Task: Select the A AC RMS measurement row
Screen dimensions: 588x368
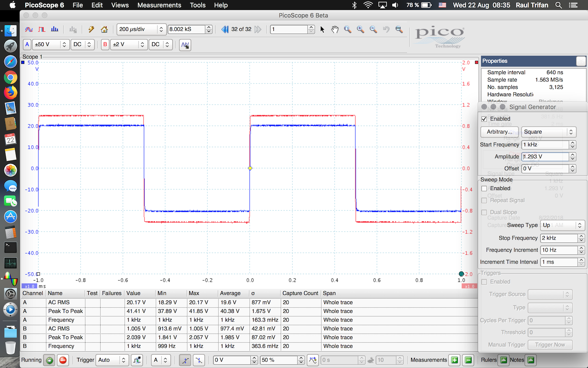Action: (x=249, y=303)
